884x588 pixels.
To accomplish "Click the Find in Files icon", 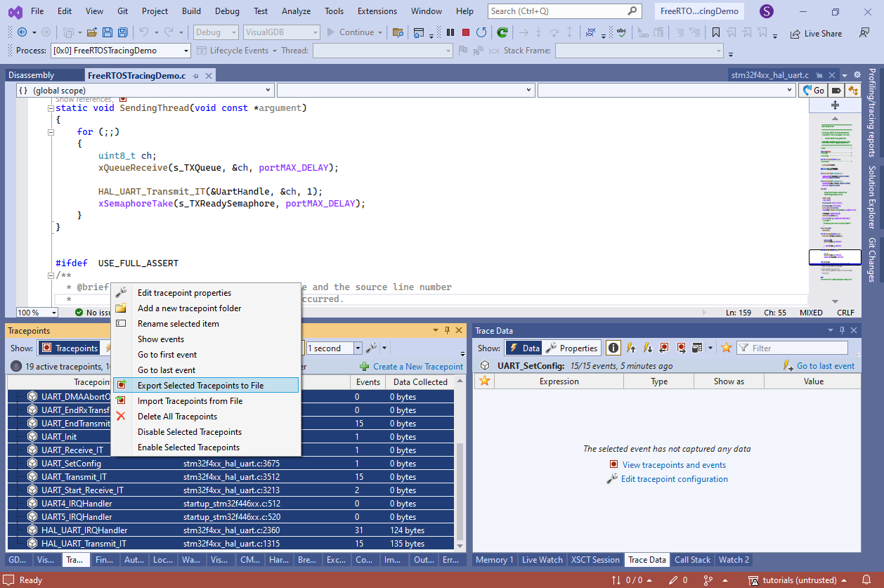I will (398, 32).
